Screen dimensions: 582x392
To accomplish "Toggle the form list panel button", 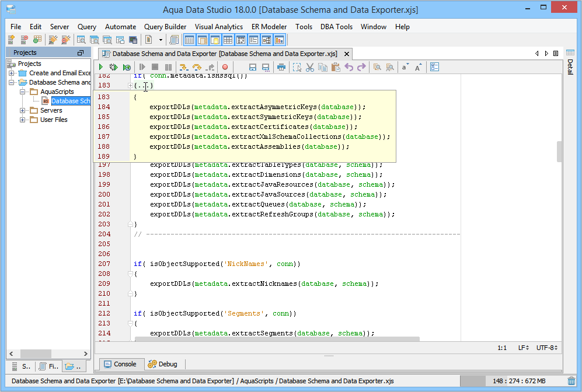I will [253, 40].
